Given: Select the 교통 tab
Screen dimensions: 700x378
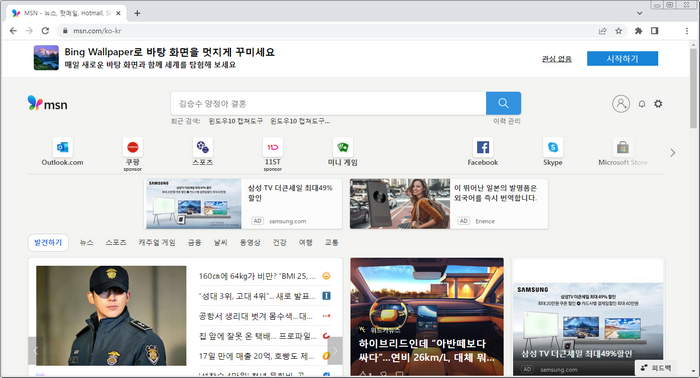Looking at the screenshot, I should (331, 243).
